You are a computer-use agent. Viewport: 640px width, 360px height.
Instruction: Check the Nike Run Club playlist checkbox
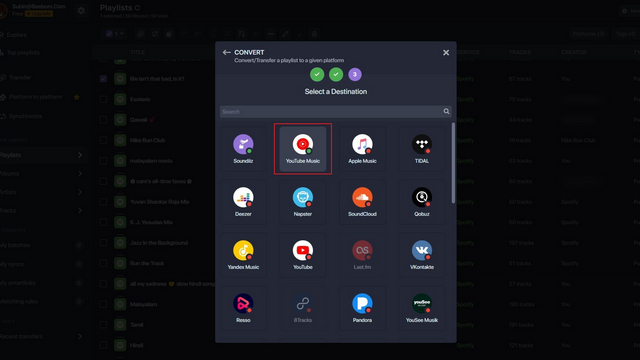pos(103,140)
